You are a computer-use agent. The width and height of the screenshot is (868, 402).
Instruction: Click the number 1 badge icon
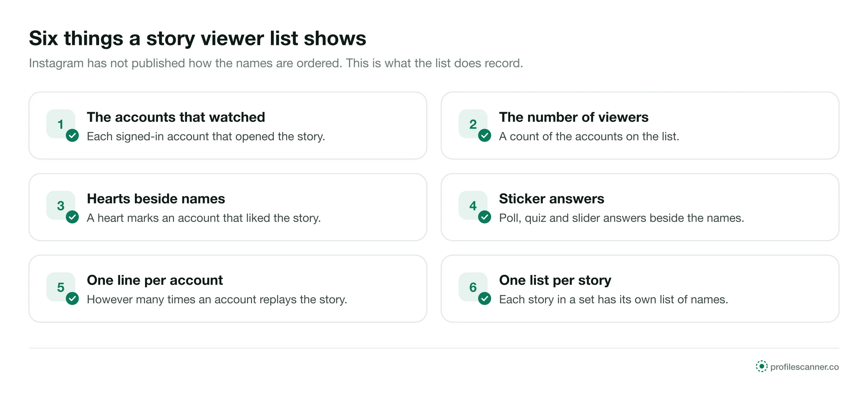click(x=61, y=124)
